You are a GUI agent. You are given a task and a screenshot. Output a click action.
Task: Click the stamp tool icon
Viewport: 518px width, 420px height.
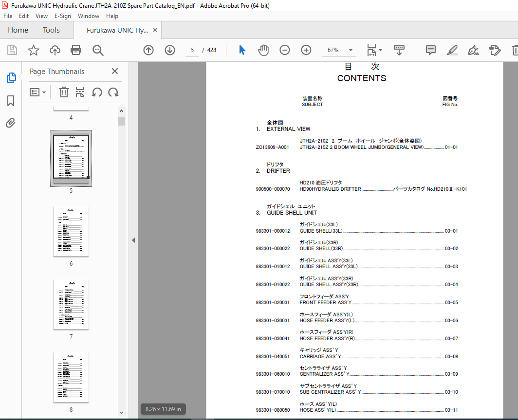tap(495, 50)
